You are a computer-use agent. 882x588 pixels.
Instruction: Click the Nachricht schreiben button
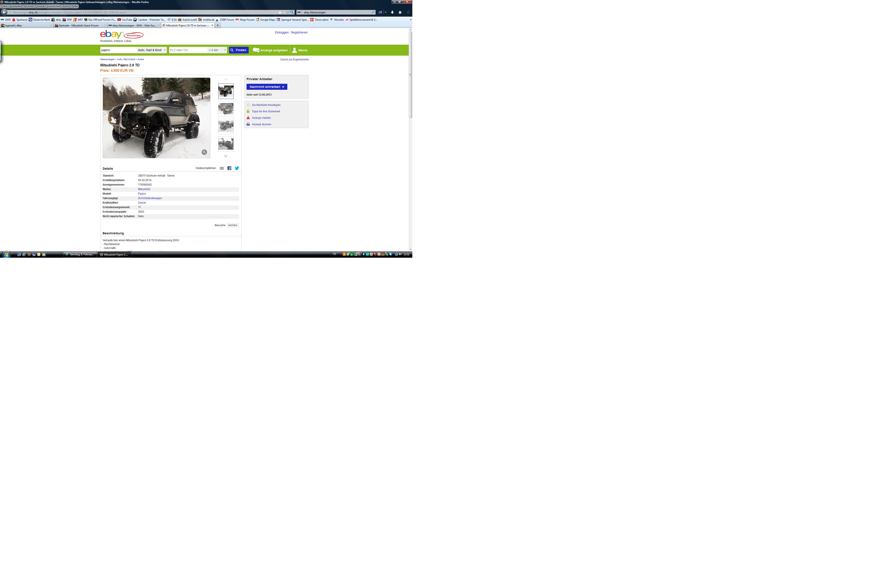coord(267,87)
